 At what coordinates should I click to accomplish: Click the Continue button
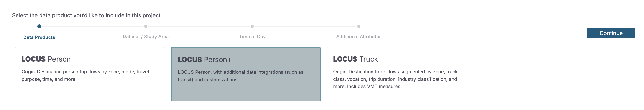(x=611, y=33)
